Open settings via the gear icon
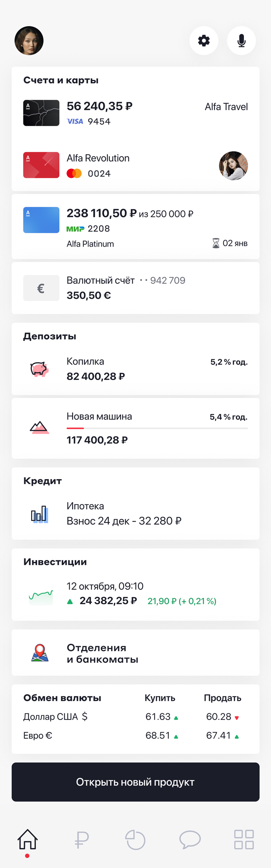Screen dimensions: 271x868 [204, 41]
